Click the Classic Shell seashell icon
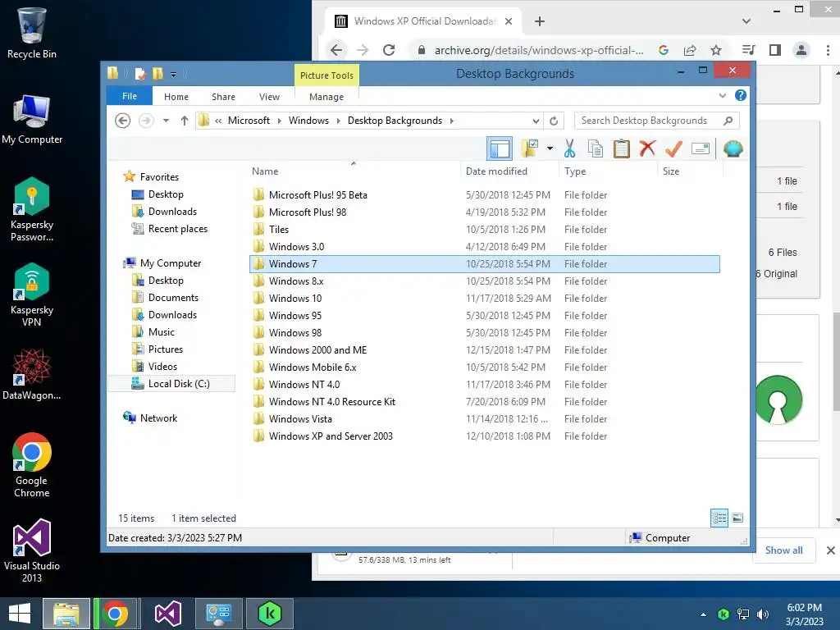 (x=733, y=148)
